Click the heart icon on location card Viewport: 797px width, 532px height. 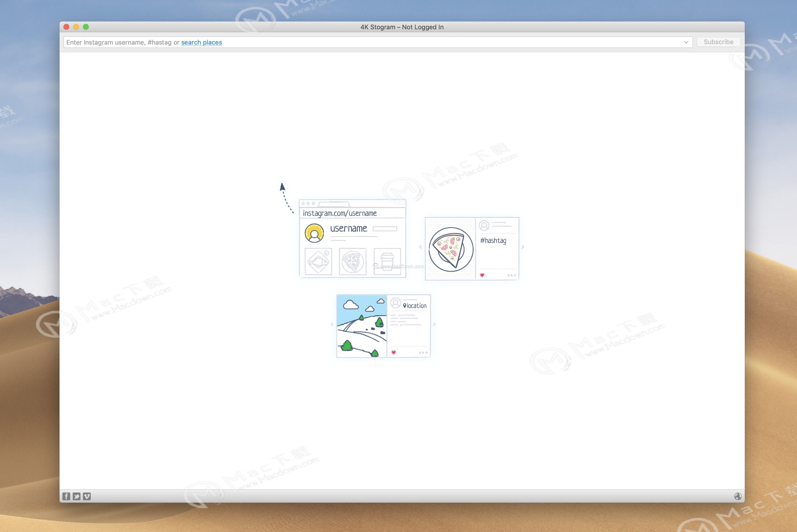pos(394,353)
